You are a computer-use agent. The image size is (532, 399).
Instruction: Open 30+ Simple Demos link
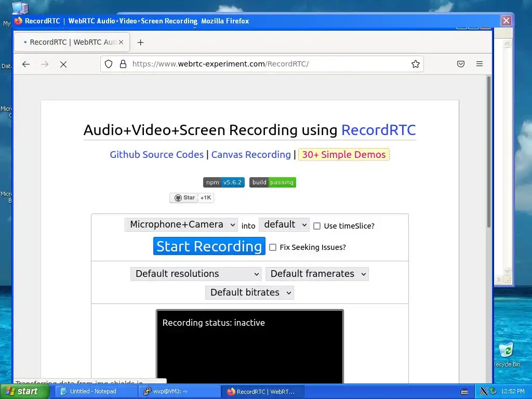(x=344, y=155)
